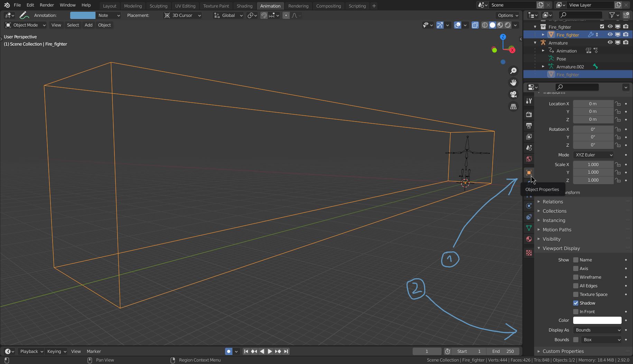Toggle camera view with camera icon
Image resolution: width=633 pixels, height=364 pixels.
513,94
